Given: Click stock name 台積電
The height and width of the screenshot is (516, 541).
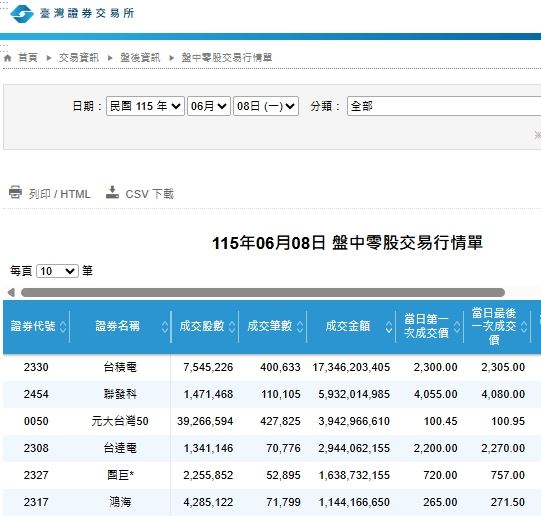Looking at the screenshot, I should point(120,367).
